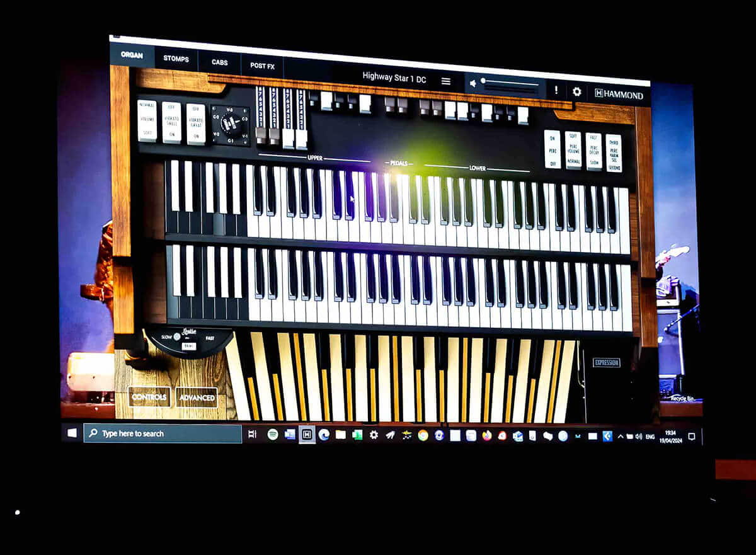Open Task View from the taskbar
The height and width of the screenshot is (555, 756).
click(x=252, y=434)
